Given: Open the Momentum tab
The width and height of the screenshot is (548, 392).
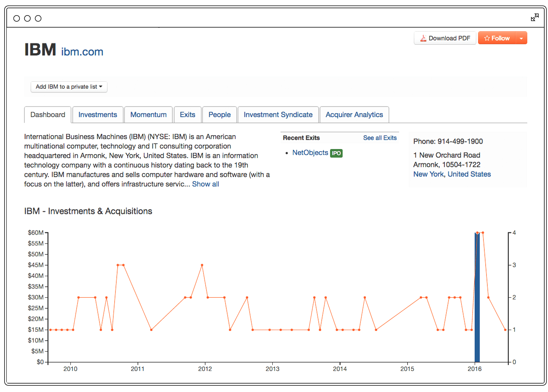Looking at the screenshot, I should point(148,115).
